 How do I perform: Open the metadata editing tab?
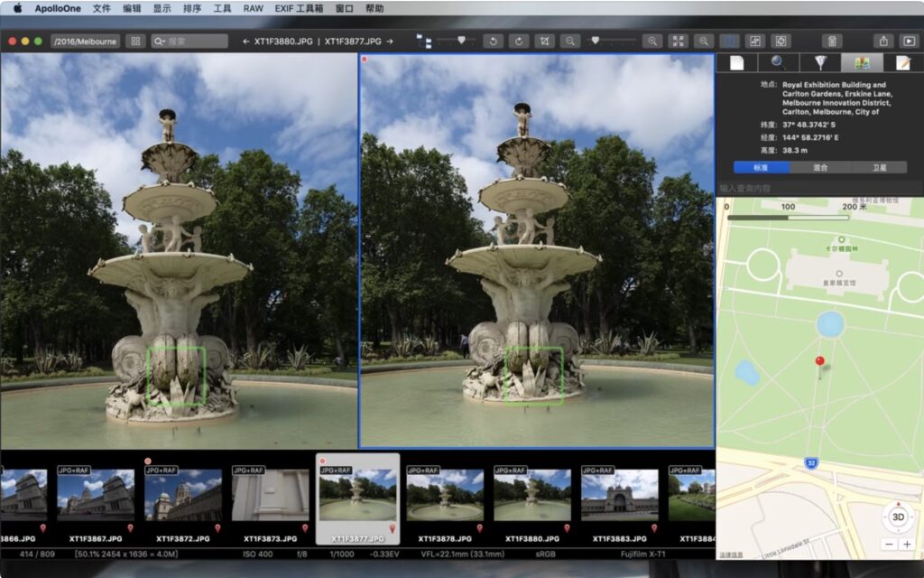[902, 63]
